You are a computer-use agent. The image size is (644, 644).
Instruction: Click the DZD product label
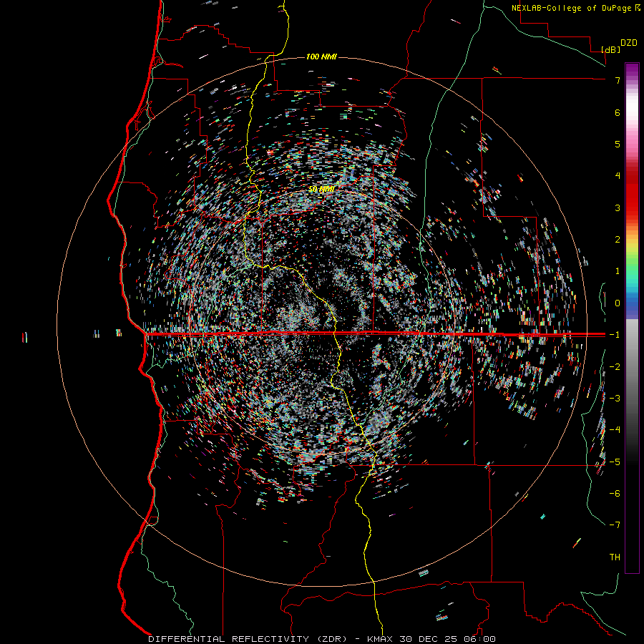pyautogui.click(x=629, y=43)
